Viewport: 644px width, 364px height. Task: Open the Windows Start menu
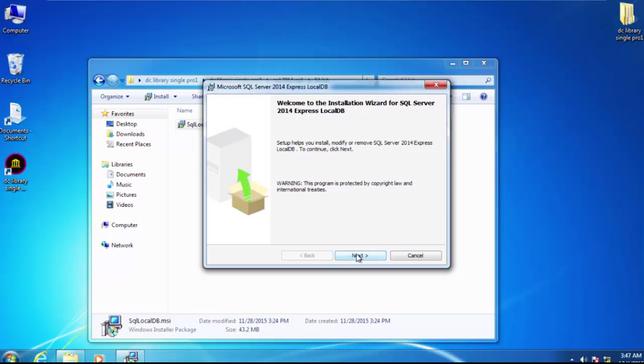pos(11,357)
